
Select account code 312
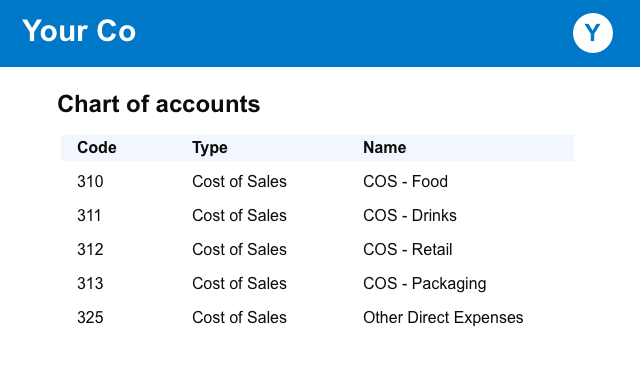pyautogui.click(x=90, y=249)
